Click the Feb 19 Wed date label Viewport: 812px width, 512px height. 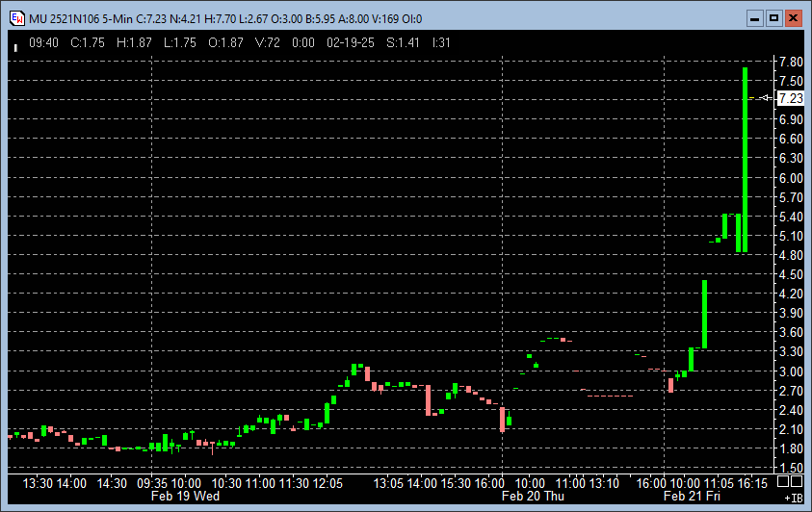185,496
